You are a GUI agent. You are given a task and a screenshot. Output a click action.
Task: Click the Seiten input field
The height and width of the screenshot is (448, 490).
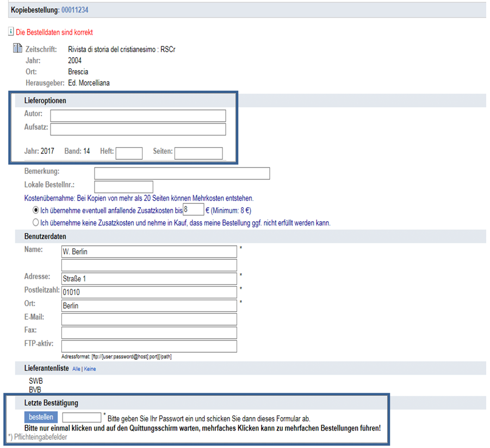pyautogui.click(x=198, y=153)
